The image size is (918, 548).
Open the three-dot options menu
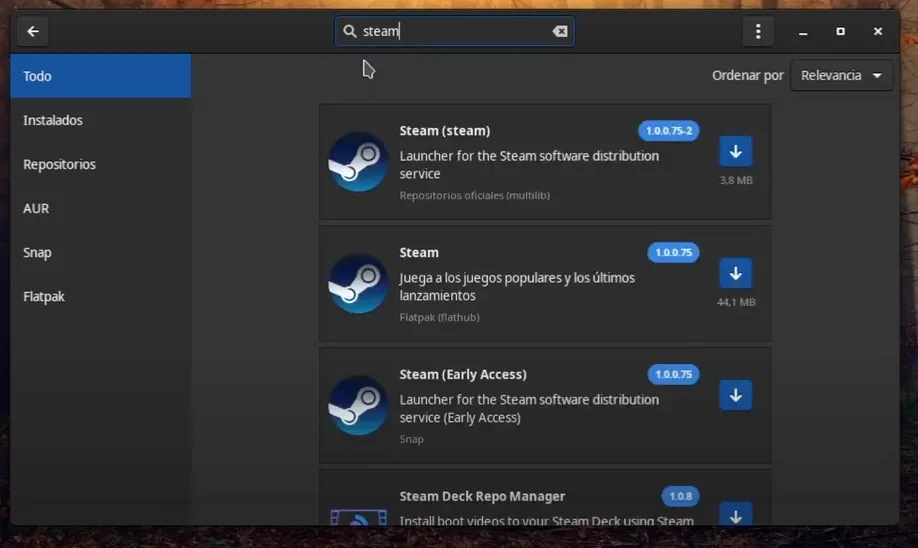758,31
